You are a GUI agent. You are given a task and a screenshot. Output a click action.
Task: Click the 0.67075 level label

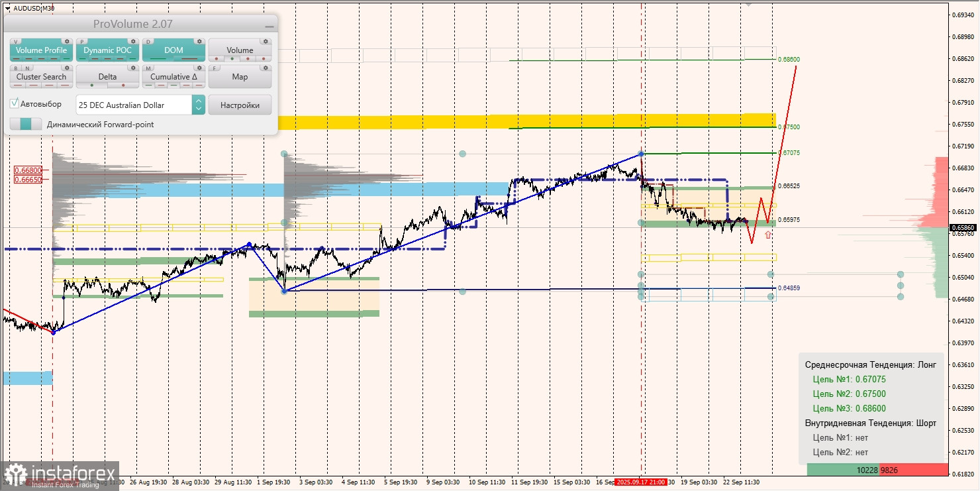tap(789, 153)
